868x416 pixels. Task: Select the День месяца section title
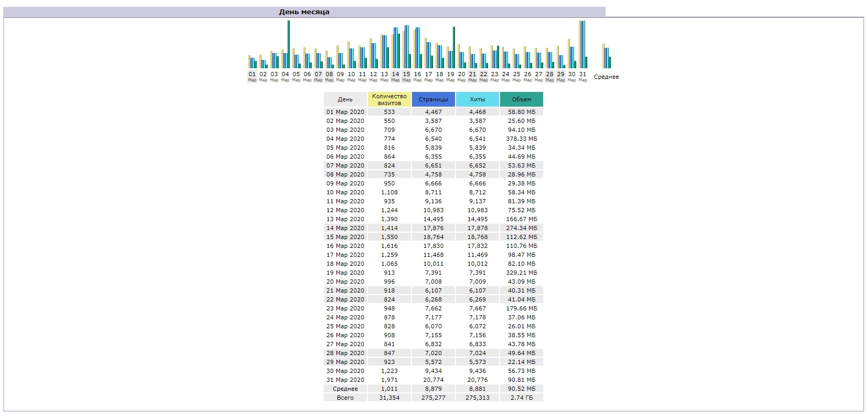[304, 12]
